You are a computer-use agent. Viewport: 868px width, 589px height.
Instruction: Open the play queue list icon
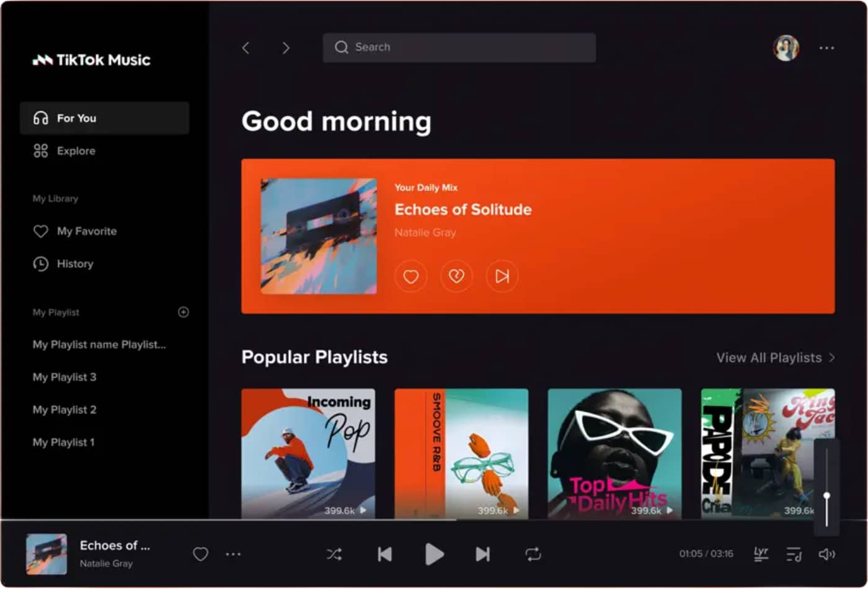pos(794,554)
